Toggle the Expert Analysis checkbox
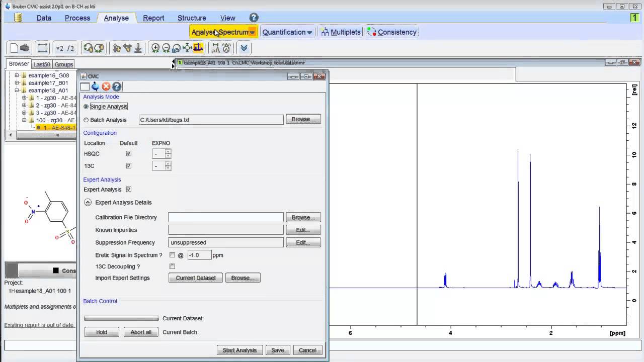This screenshot has width=644, height=362. pyautogui.click(x=129, y=190)
